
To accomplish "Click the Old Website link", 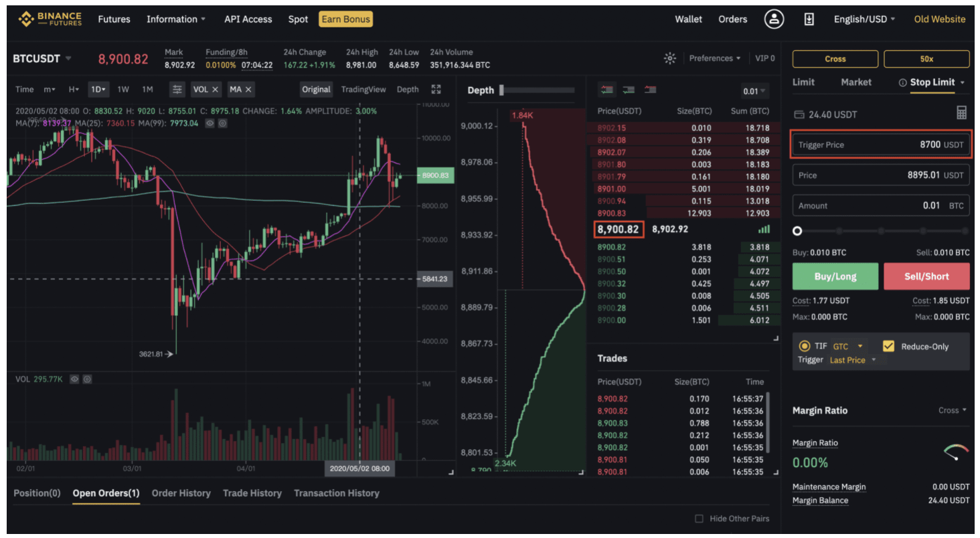I will [940, 19].
